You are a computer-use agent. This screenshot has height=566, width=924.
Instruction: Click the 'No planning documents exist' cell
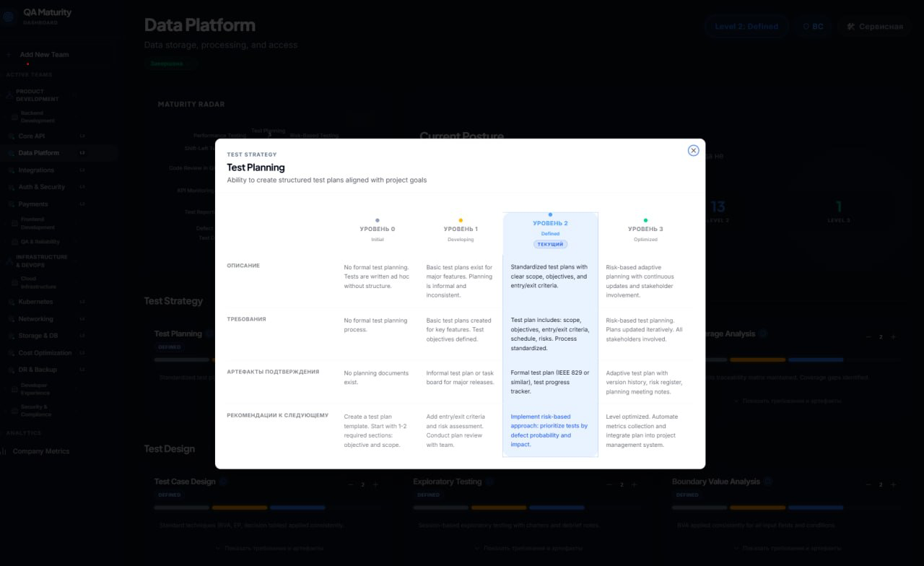(x=376, y=378)
